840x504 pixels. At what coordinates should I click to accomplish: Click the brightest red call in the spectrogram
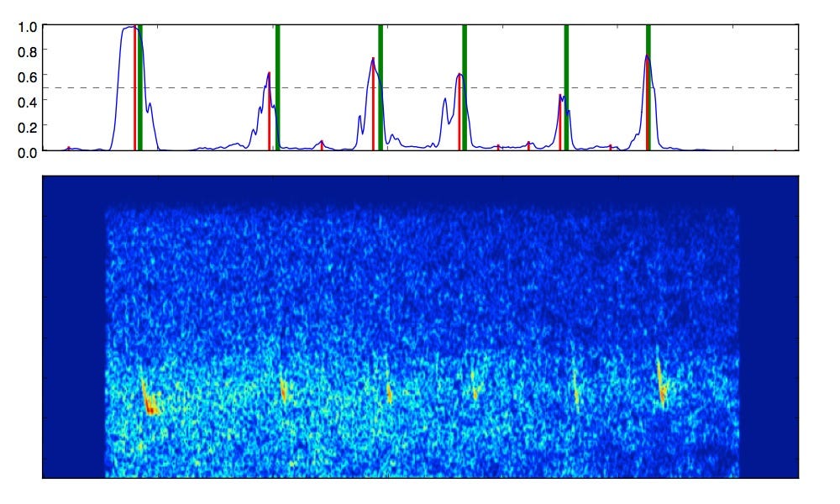click(x=150, y=398)
